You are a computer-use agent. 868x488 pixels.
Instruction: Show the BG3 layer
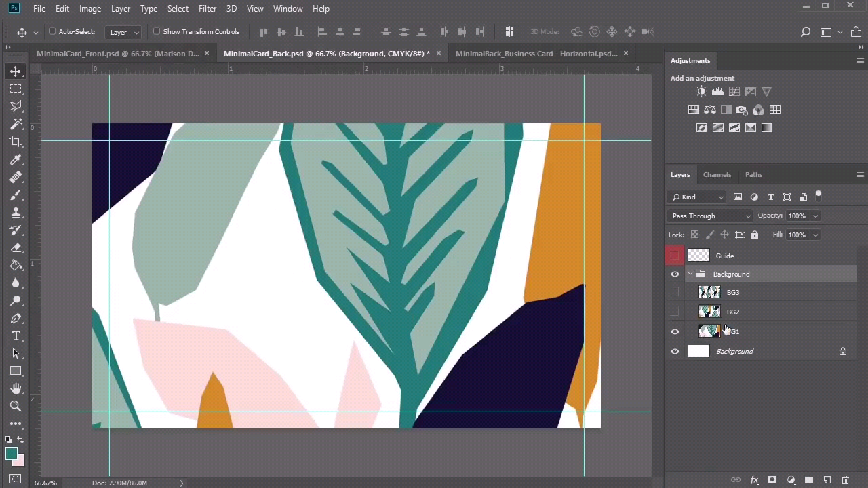click(x=675, y=292)
